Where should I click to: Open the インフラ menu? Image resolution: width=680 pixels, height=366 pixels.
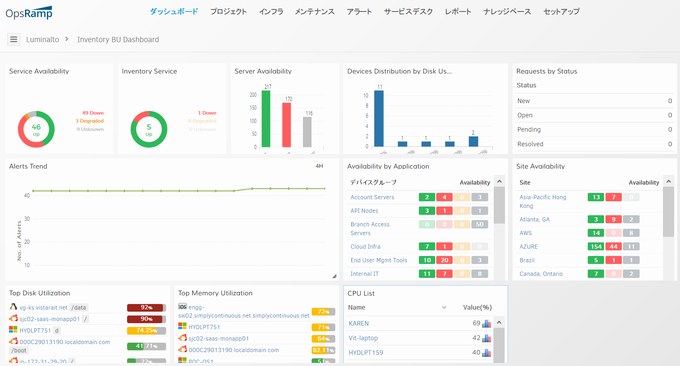tap(271, 12)
